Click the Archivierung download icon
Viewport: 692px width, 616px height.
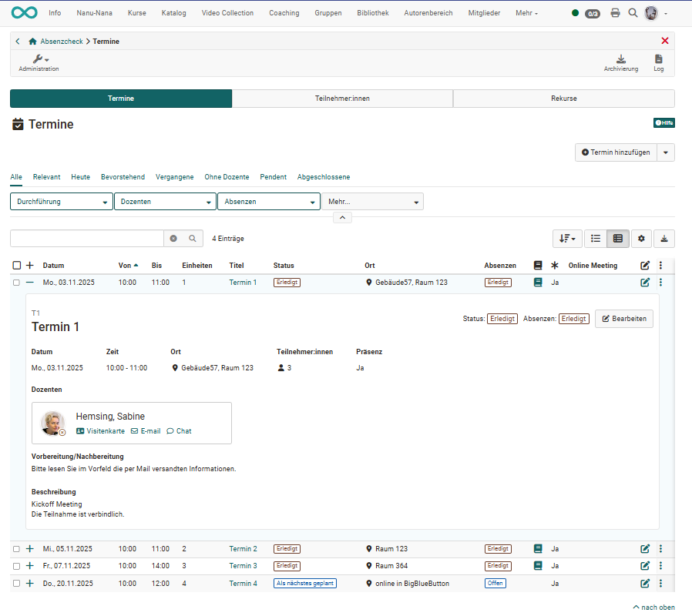[620, 59]
